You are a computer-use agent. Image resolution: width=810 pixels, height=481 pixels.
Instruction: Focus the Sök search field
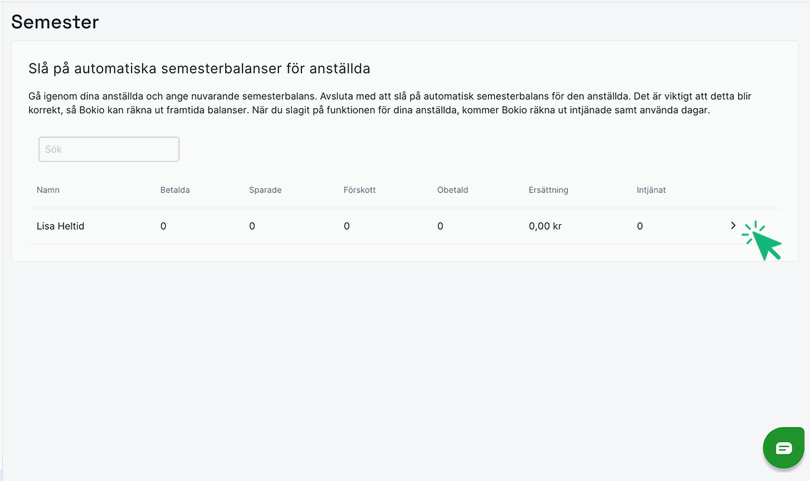point(109,150)
